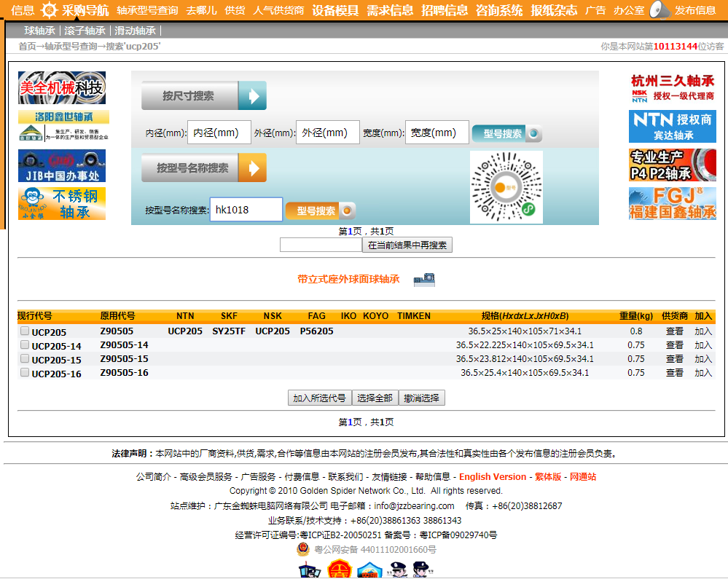The width and height of the screenshot is (728, 579).
Task: Focus the 内径(mm) input field
Action: tap(219, 133)
